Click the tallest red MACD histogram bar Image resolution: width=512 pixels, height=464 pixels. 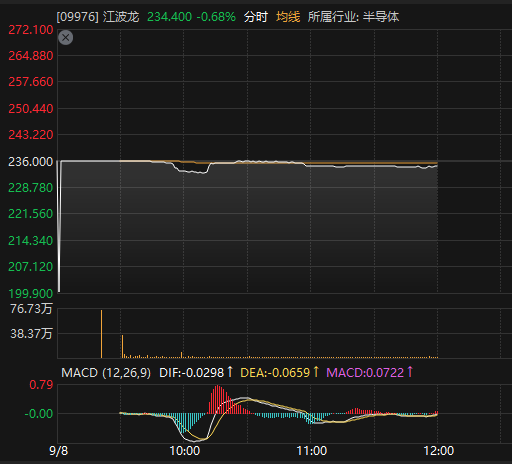coord(218,399)
